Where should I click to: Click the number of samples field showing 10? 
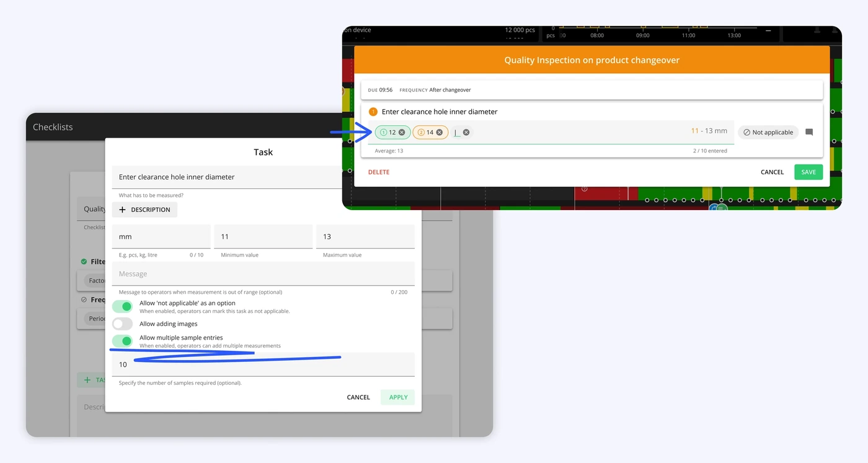pyautogui.click(x=263, y=364)
